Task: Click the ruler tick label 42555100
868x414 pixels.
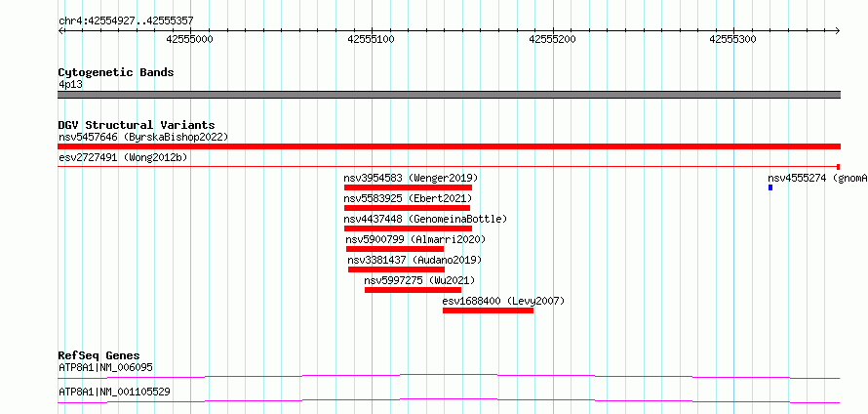Action: (371, 39)
